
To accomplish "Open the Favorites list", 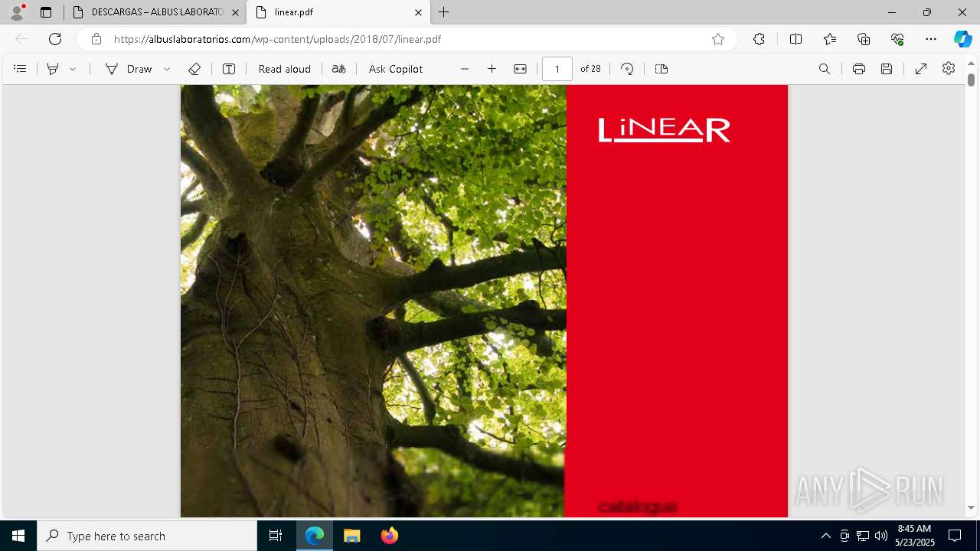I will click(x=830, y=39).
